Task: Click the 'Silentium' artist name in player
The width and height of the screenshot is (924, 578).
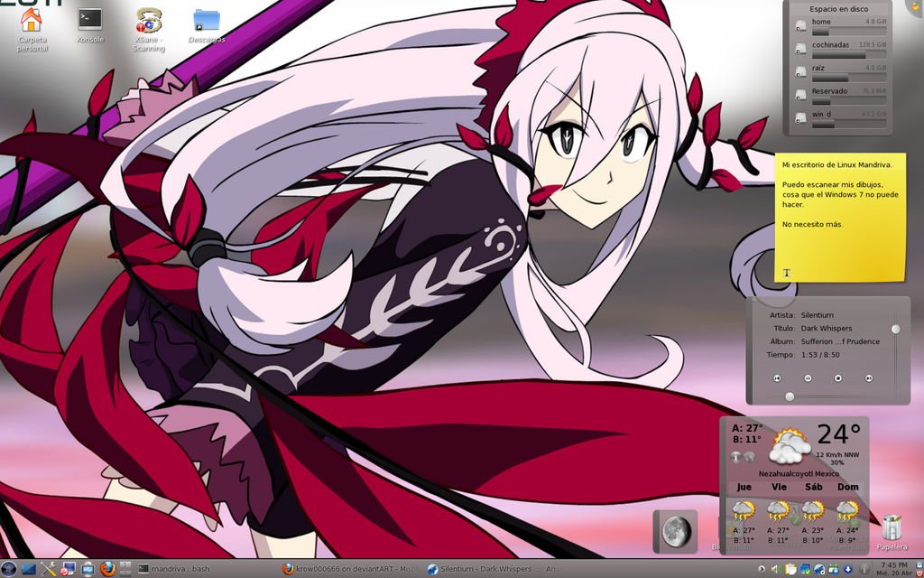Action: tap(817, 315)
